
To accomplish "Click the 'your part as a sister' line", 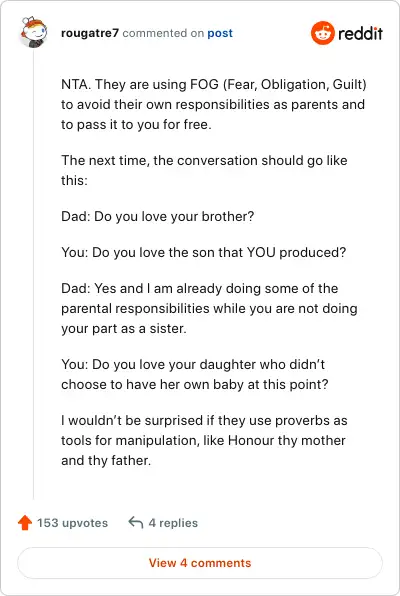I will tap(124, 328).
